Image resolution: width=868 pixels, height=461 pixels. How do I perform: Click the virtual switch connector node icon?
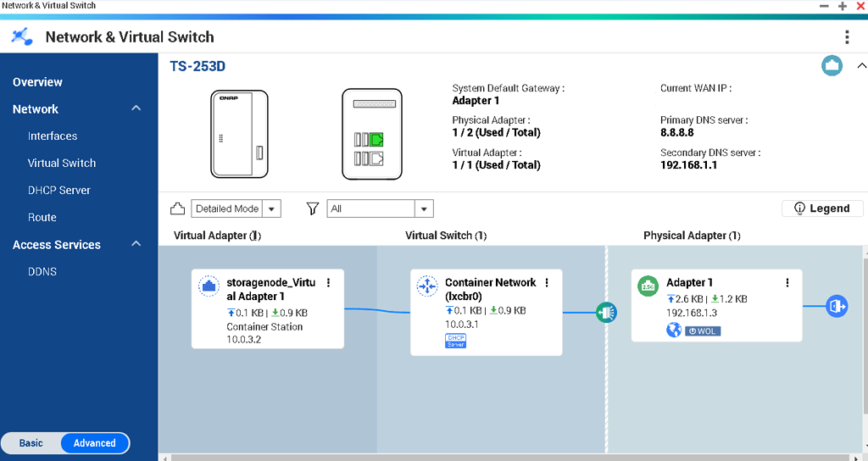[606, 313]
